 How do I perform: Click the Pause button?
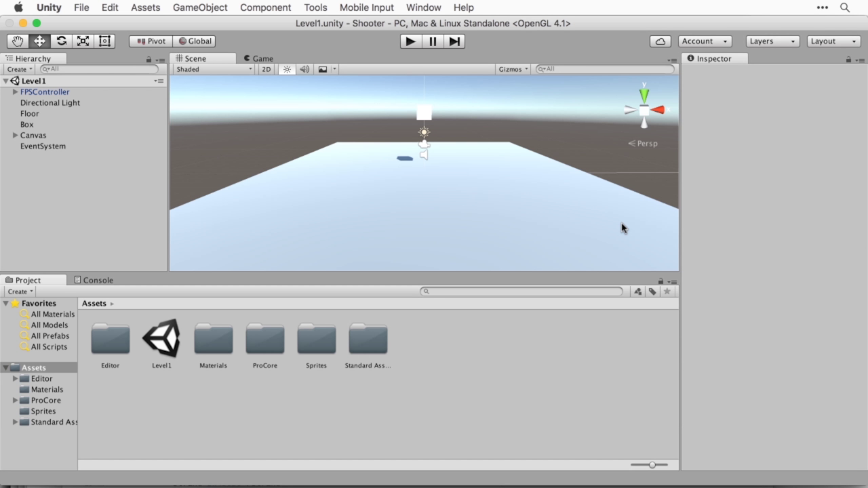click(x=433, y=41)
